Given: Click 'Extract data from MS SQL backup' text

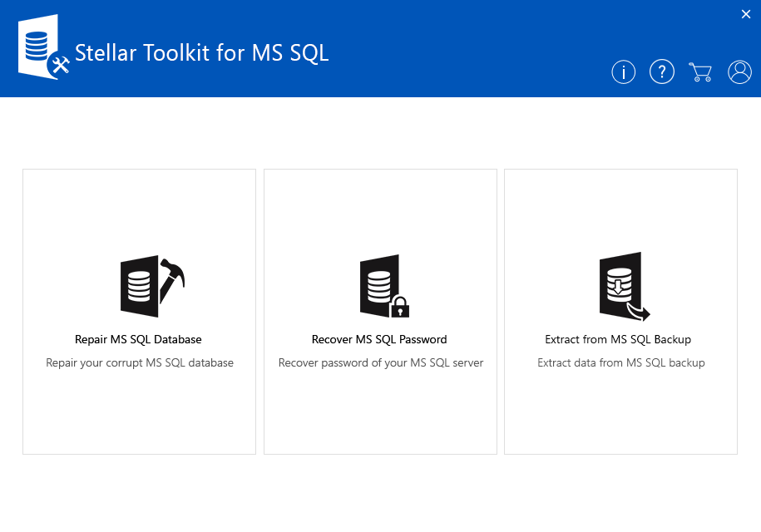Looking at the screenshot, I should click(x=621, y=362).
